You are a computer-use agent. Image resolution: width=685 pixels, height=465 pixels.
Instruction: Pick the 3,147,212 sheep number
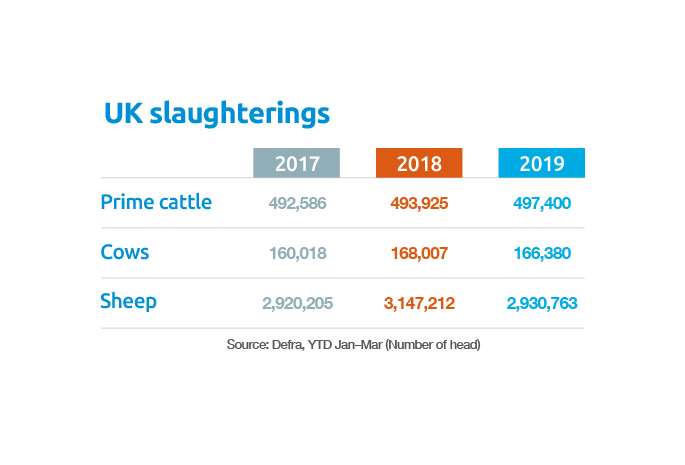[419, 303]
